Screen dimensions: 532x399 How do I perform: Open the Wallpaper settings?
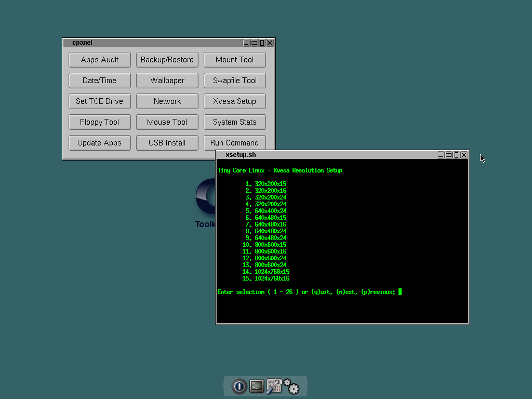[167, 81]
